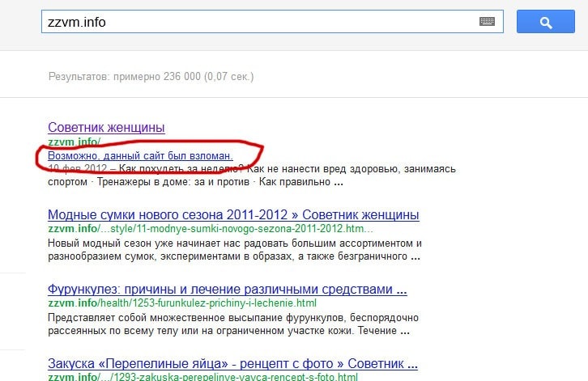
Task: Click the URL zzvm.info/health/1253-furunkulez-prichiny-i-lechenie.html
Action: click(182, 303)
